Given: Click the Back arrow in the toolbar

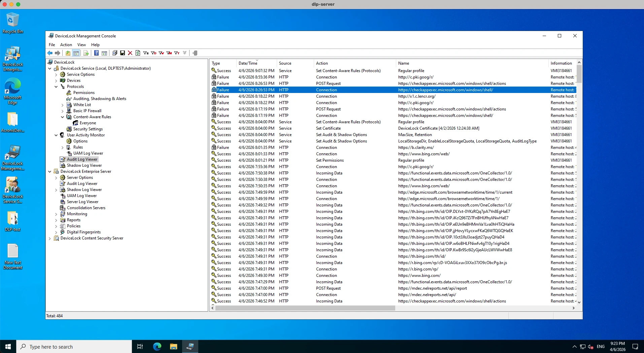Looking at the screenshot, I should point(50,53).
